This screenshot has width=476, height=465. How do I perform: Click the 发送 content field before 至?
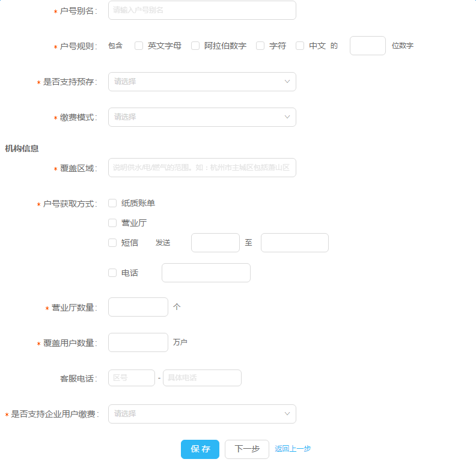tap(216, 243)
